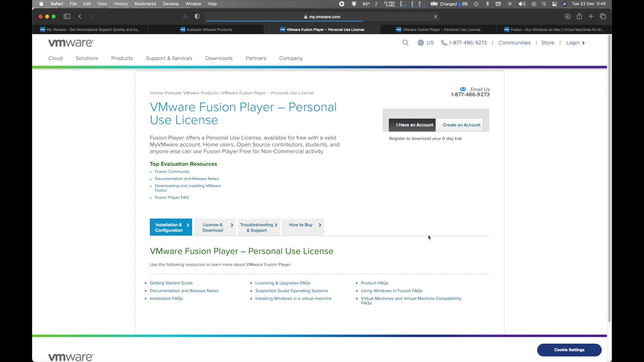Open the History menu
644x362 pixels.
(x=121, y=4)
